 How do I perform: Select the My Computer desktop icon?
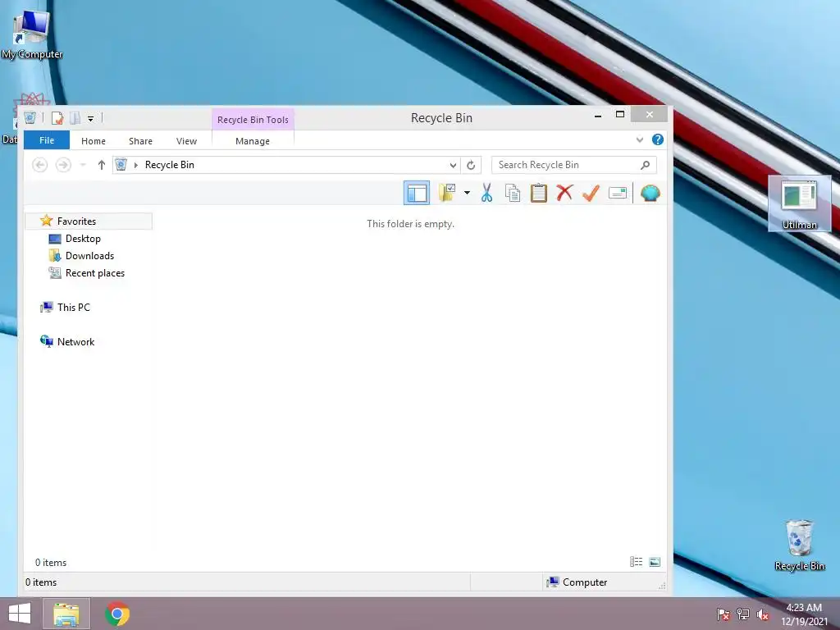tap(32, 33)
